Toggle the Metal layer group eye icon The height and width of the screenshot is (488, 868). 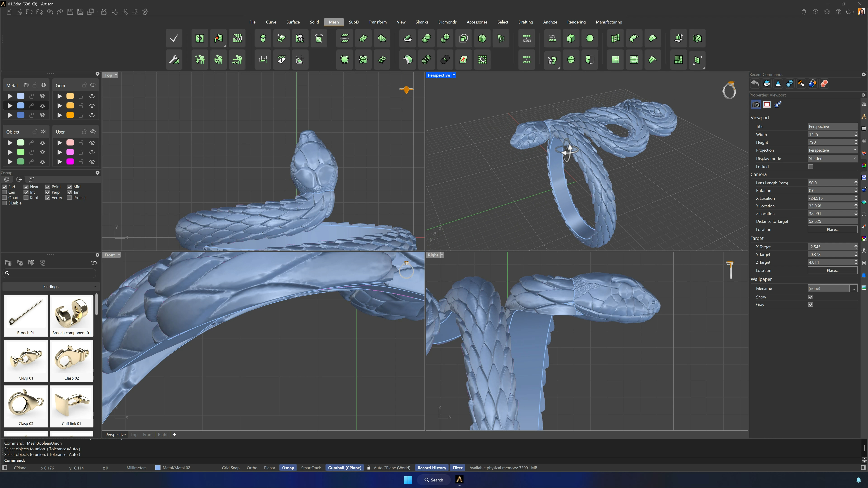click(x=43, y=85)
